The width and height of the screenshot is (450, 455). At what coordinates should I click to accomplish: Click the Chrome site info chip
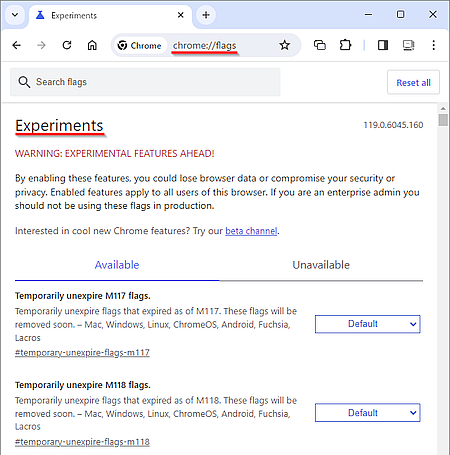[x=140, y=45]
